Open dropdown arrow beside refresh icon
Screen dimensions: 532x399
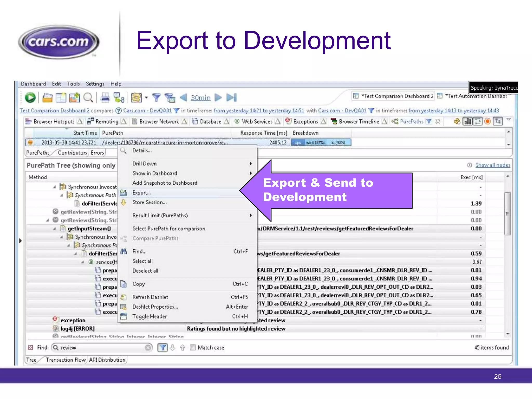click(146, 98)
